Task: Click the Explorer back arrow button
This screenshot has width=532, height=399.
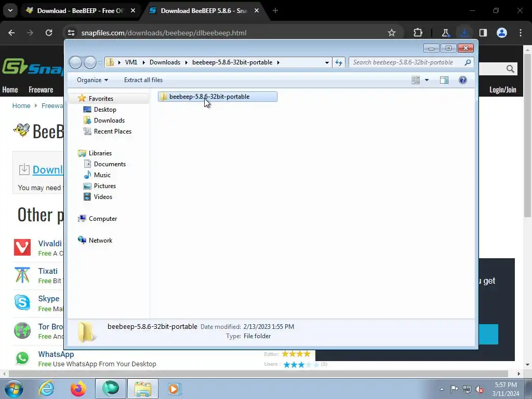Action: 75,62
